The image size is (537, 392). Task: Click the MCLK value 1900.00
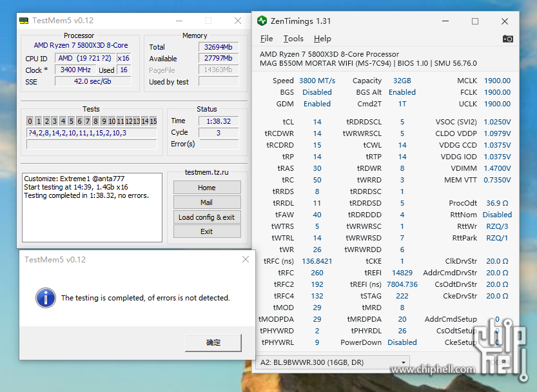pyautogui.click(x=497, y=81)
